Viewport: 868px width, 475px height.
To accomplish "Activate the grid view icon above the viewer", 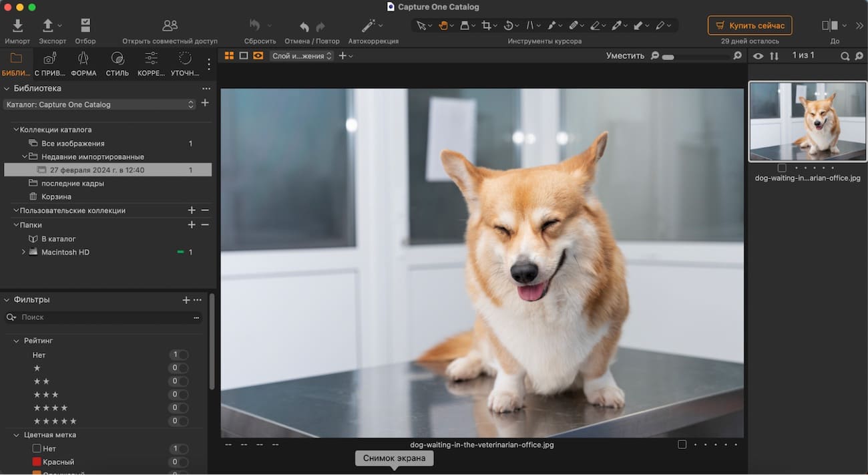I will pos(229,55).
